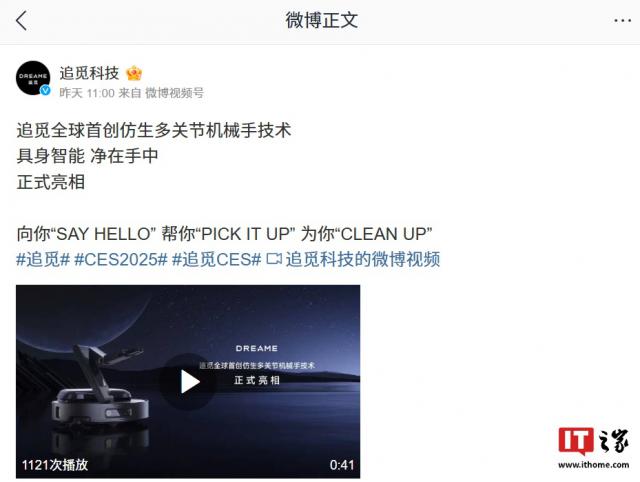
Task: Tap the 微博视频号 source link
Action: point(174,93)
